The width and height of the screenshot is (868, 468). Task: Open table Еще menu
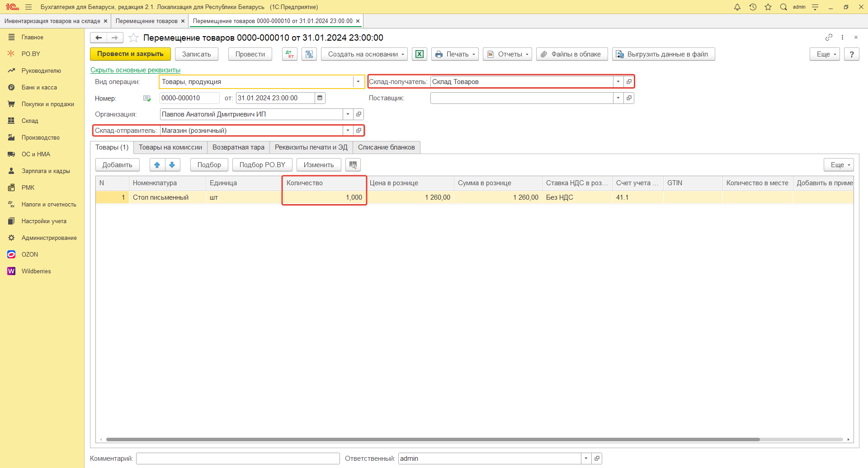point(839,165)
